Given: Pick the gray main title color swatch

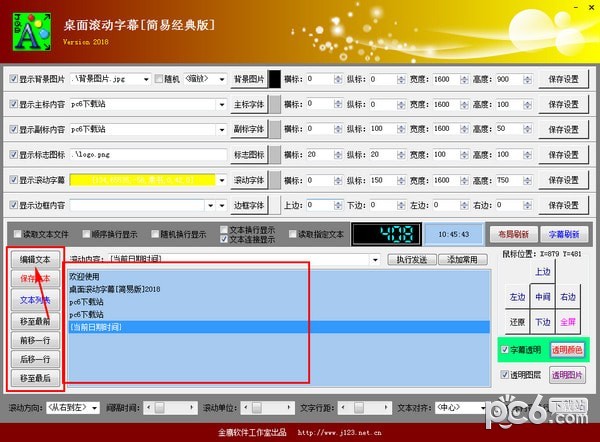Looking at the screenshot, I should (x=275, y=104).
